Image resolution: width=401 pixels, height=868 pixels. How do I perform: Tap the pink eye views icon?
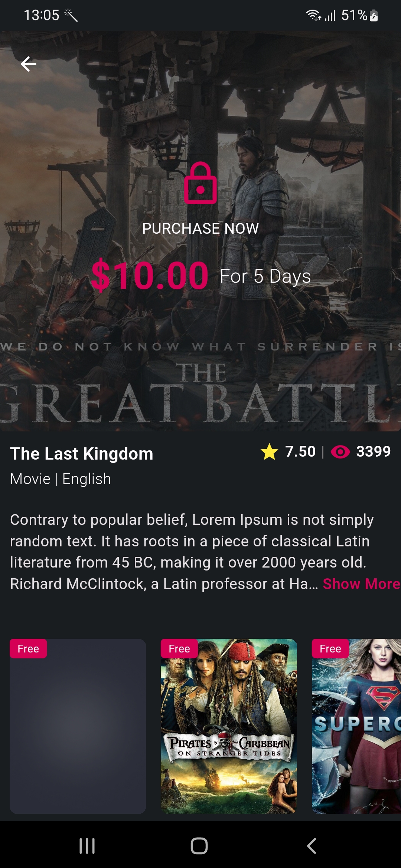coord(340,452)
